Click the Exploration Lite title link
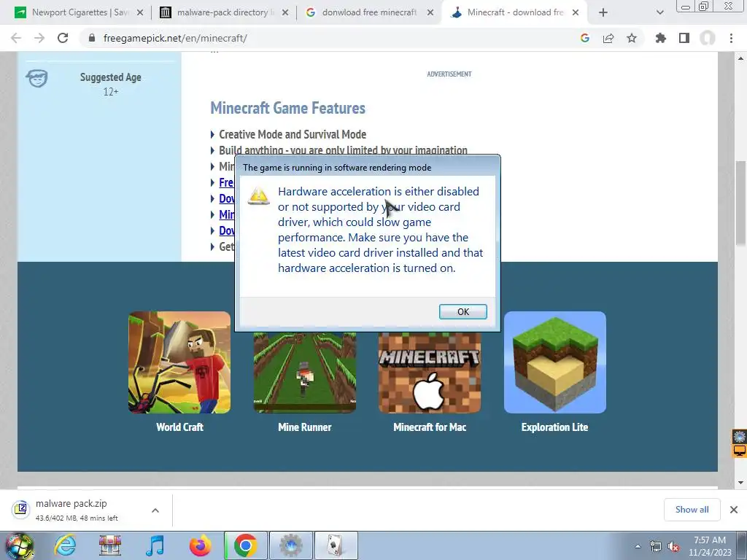This screenshot has height=560, width=747. coord(554,427)
